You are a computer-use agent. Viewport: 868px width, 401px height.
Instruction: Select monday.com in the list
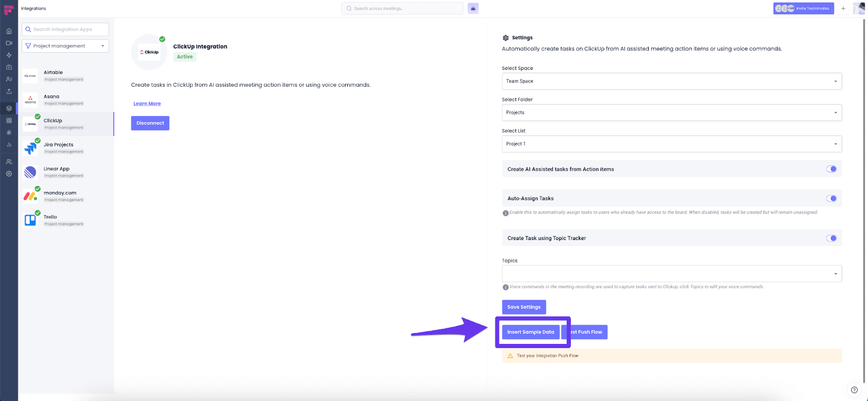(66, 196)
